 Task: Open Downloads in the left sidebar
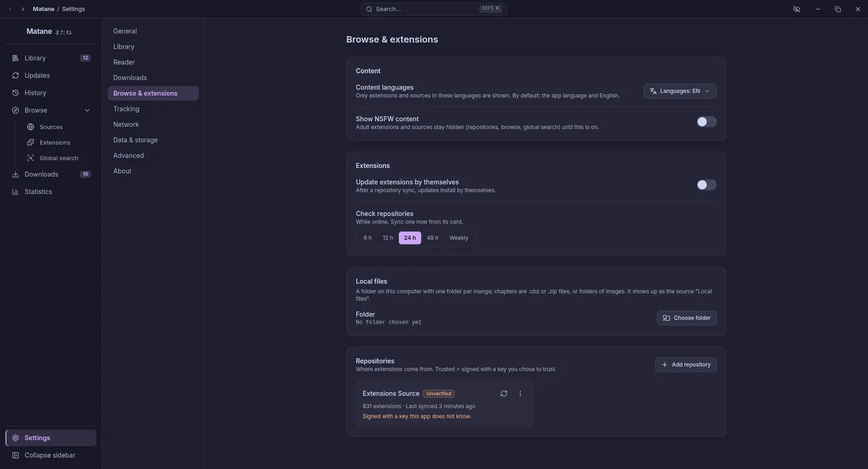(51, 174)
